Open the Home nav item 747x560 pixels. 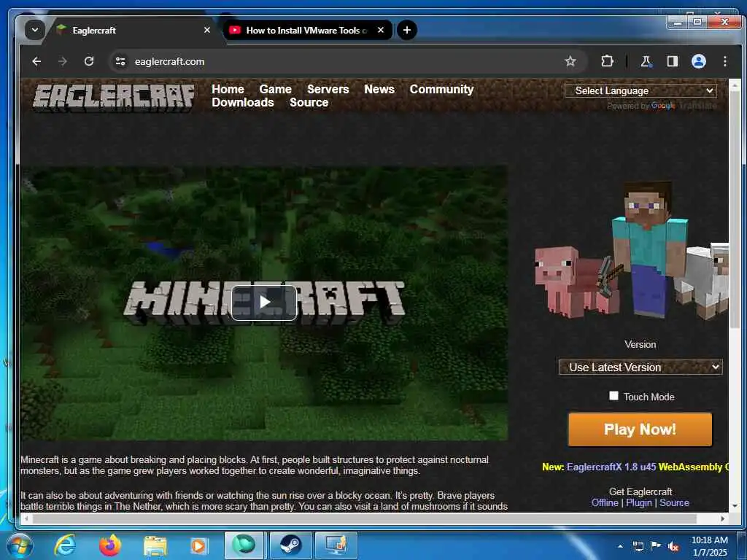pyautogui.click(x=228, y=89)
